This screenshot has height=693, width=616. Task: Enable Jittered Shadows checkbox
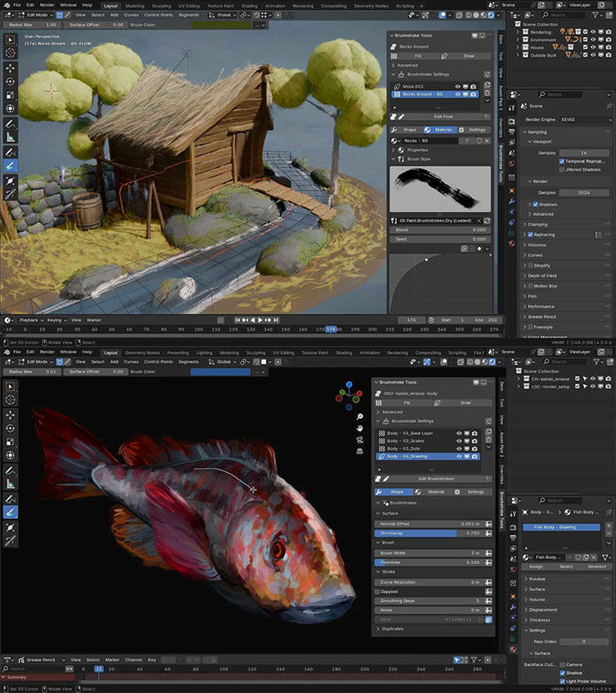coord(562,170)
